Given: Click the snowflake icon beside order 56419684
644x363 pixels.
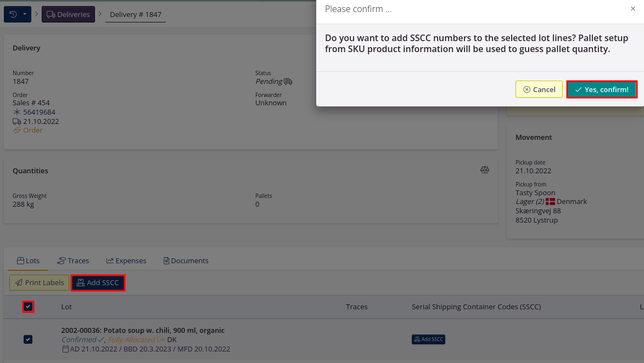Looking at the screenshot, I should pyautogui.click(x=16, y=112).
